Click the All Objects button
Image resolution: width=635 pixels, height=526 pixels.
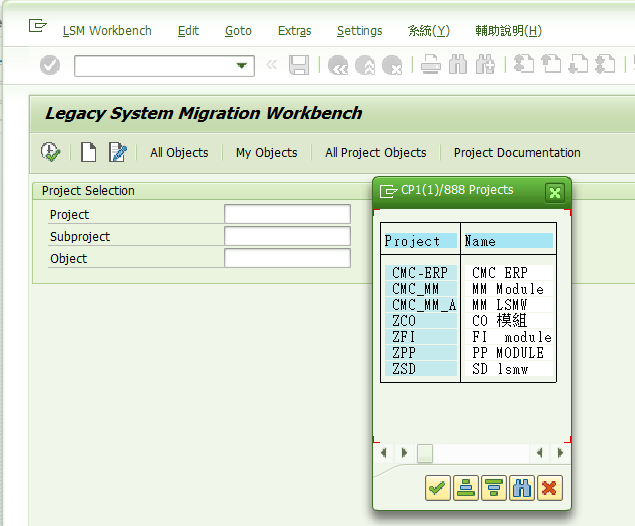[x=179, y=153]
